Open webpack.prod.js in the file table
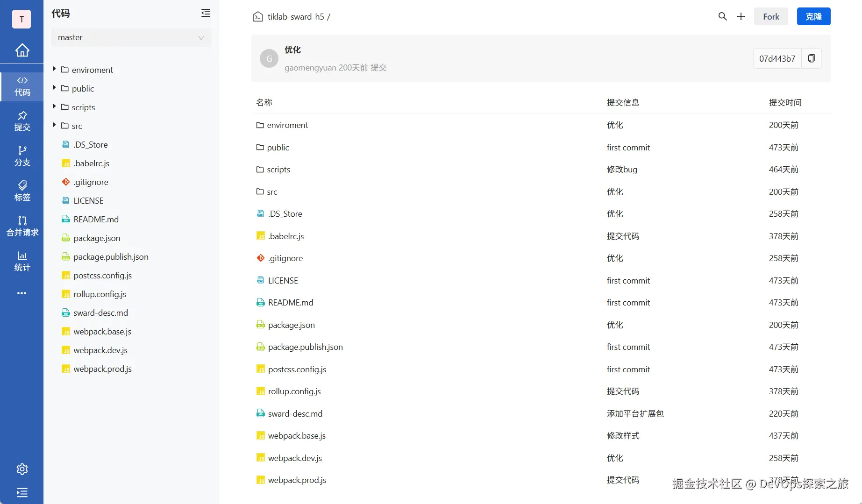The height and width of the screenshot is (504, 862). (297, 480)
